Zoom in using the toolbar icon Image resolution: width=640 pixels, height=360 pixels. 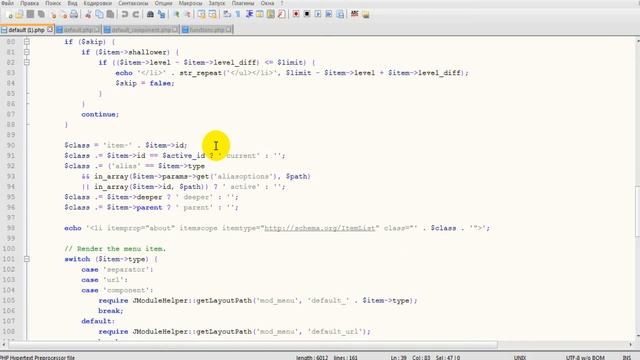(176, 15)
